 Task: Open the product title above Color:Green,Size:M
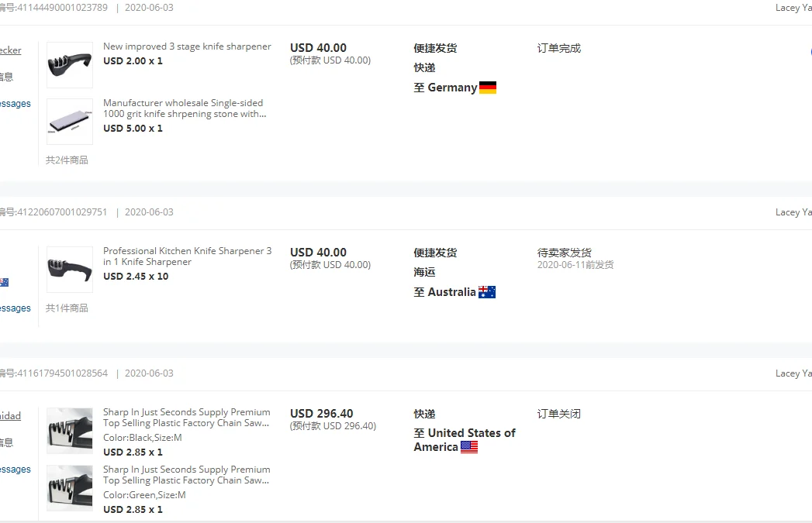click(x=186, y=475)
